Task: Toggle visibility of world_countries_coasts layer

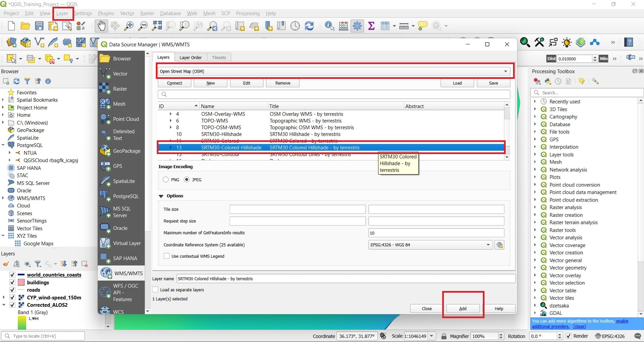Action: click(12, 275)
